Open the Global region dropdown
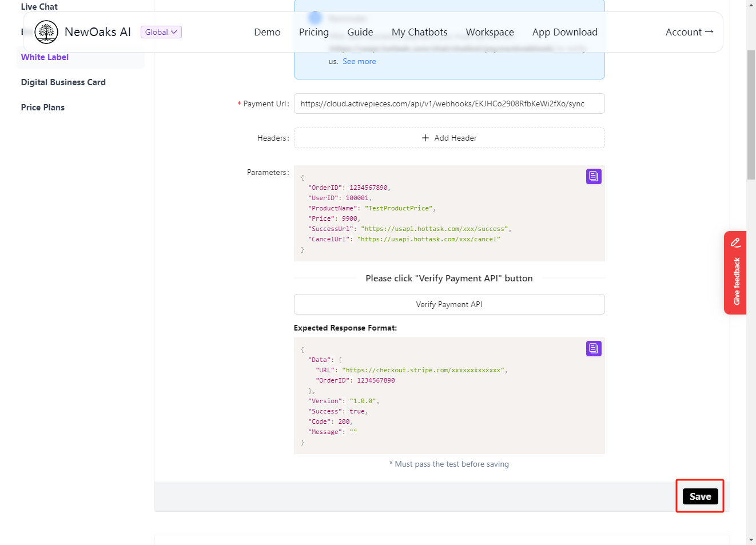Viewport: 756px width, 545px height. [x=161, y=32]
